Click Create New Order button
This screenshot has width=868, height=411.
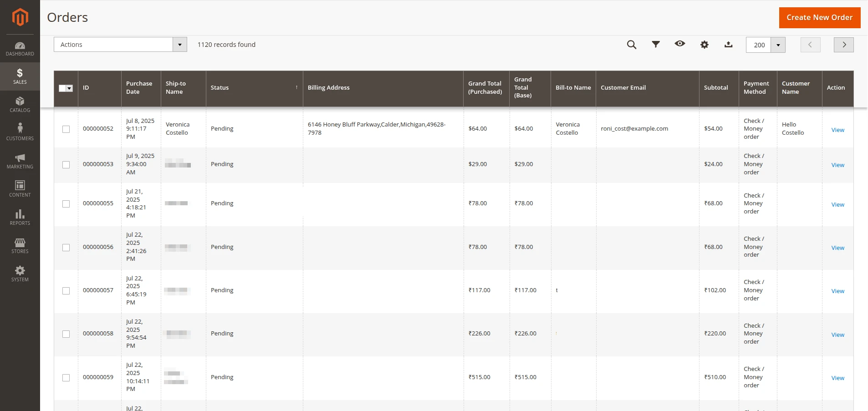click(820, 18)
